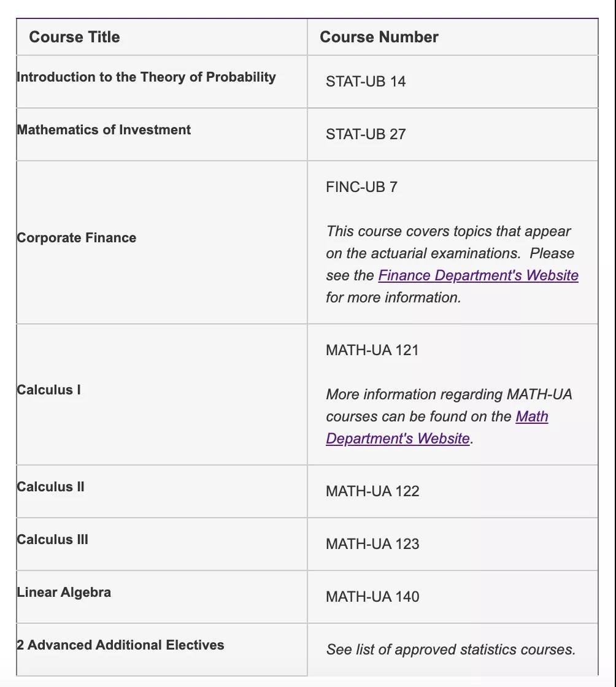This screenshot has width=616, height=687.
Task: Click the 2 Advanced Additional Electives row title
Action: (120, 645)
